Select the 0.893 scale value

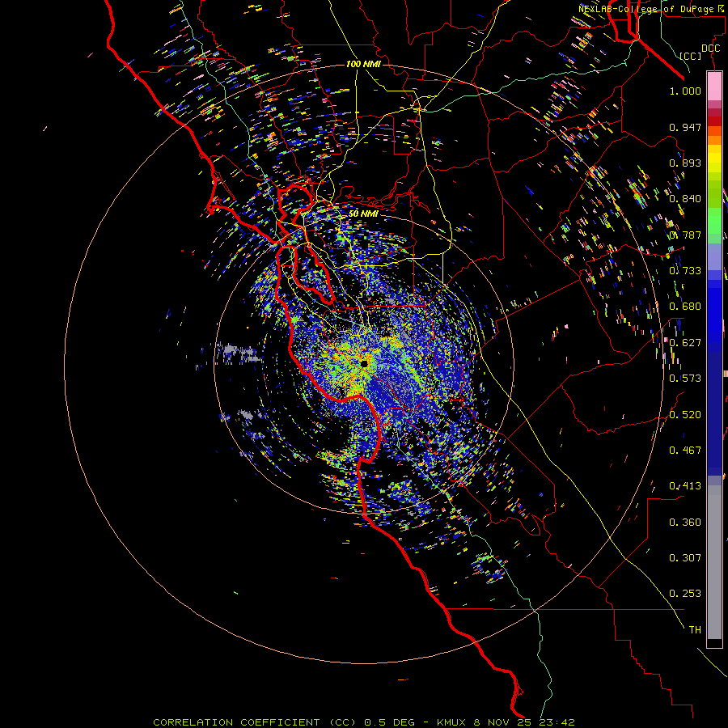click(x=685, y=163)
